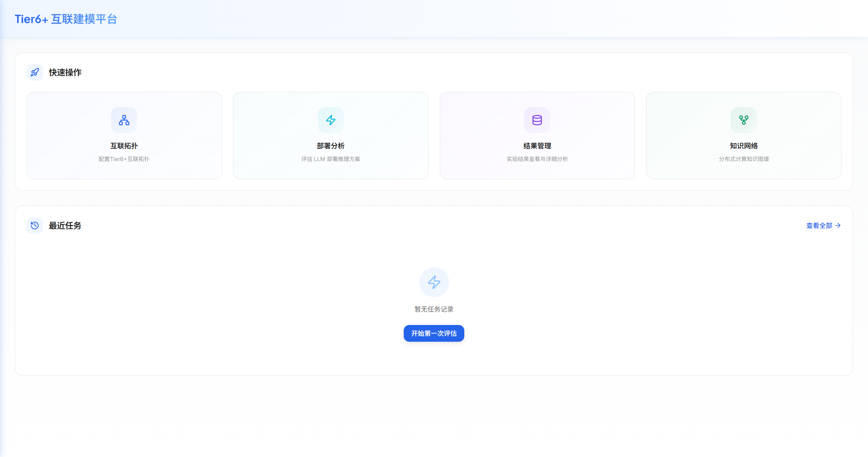Open the 结果管理 card title

click(537, 146)
